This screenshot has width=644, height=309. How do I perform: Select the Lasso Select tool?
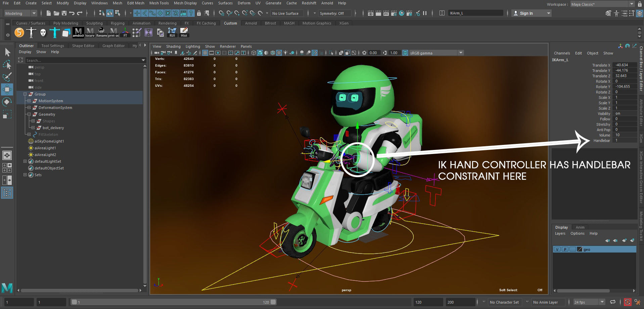tap(7, 65)
